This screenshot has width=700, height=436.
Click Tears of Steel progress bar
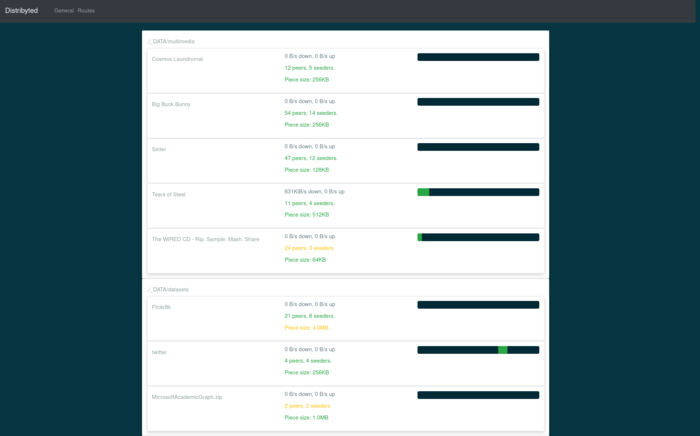click(x=478, y=192)
